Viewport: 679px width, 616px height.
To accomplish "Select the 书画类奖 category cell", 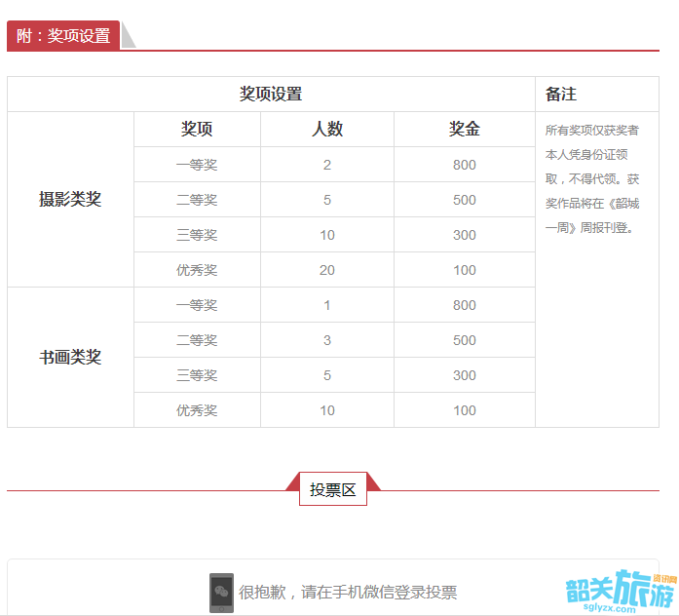I will pyautogui.click(x=70, y=357).
